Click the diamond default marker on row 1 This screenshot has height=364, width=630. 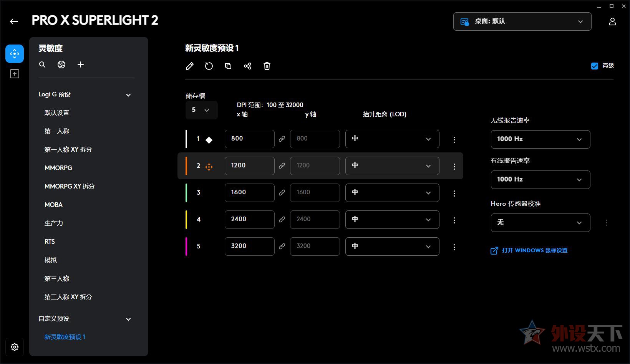click(x=209, y=140)
